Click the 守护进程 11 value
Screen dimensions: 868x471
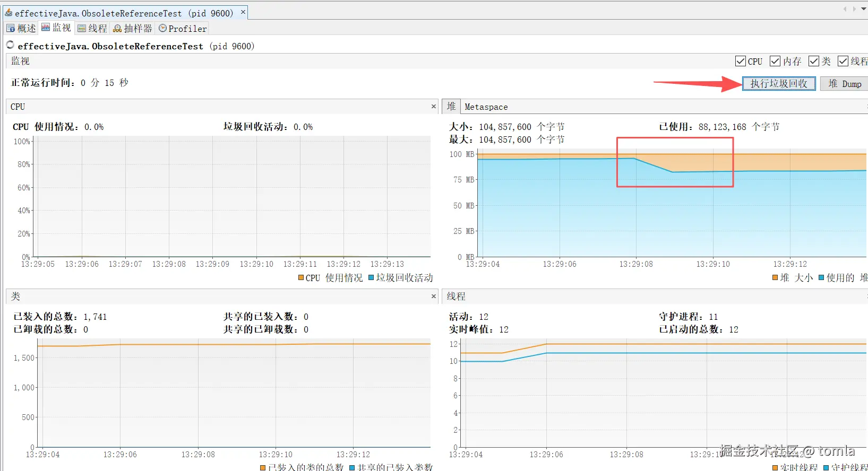[x=714, y=317]
